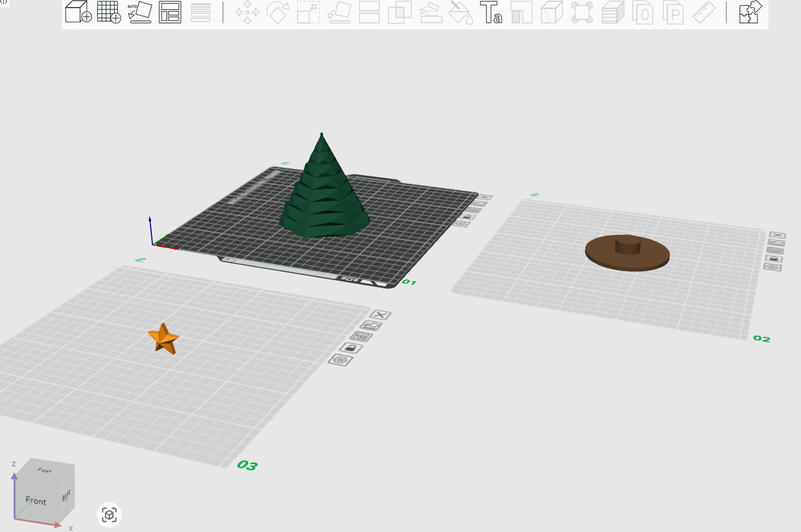The image size is (801, 532).
Task: Select the Move tool with four arrows
Action: [x=247, y=12]
